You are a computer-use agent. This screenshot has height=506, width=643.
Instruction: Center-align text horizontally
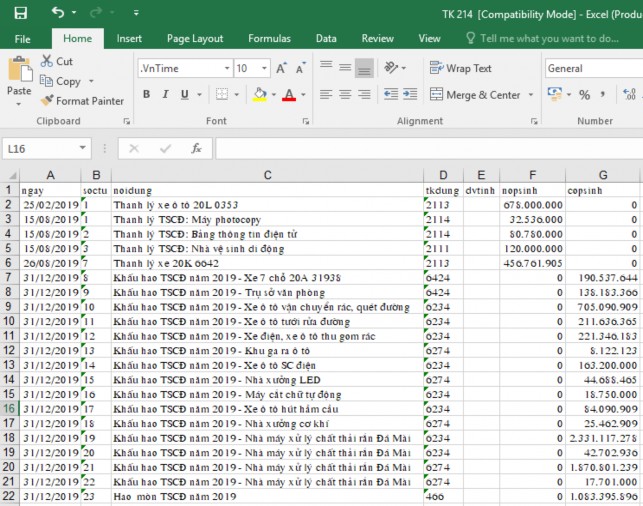[x=345, y=95]
